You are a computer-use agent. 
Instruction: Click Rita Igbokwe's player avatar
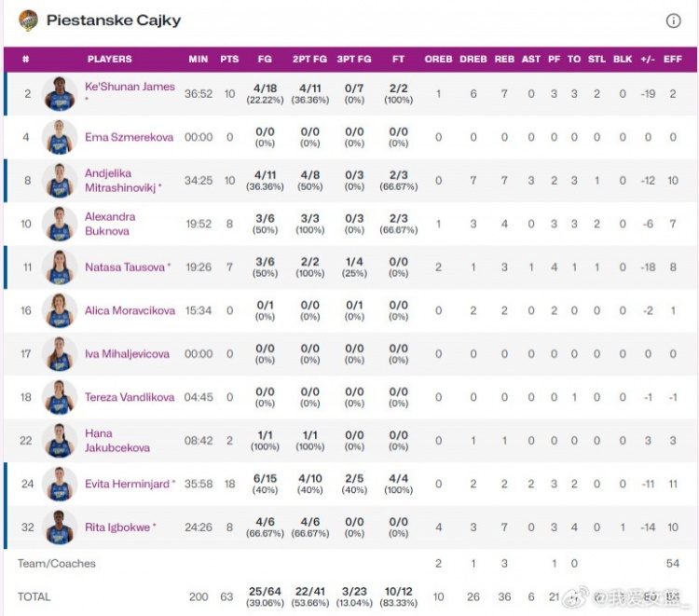point(60,527)
